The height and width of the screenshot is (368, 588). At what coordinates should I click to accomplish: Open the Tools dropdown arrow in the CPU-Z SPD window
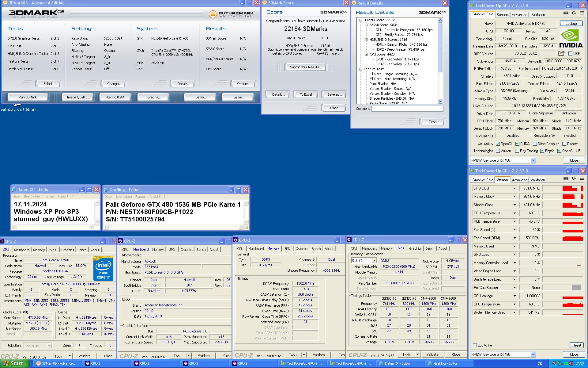coord(417,355)
